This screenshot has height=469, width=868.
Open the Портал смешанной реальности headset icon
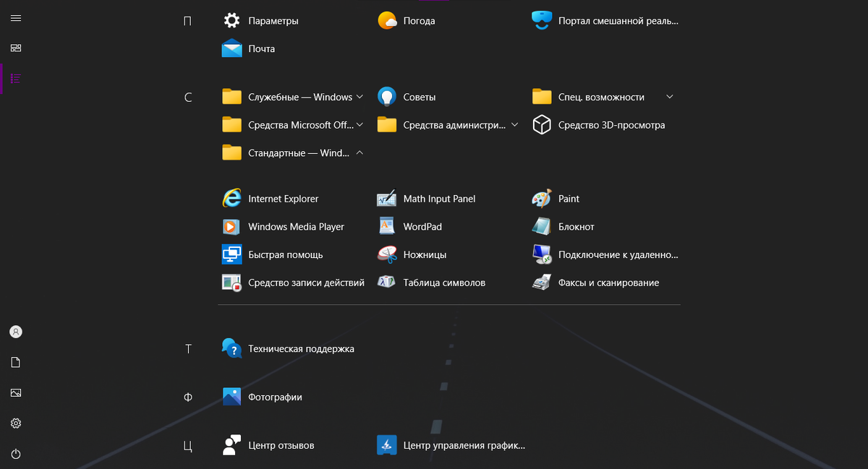(542, 20)
